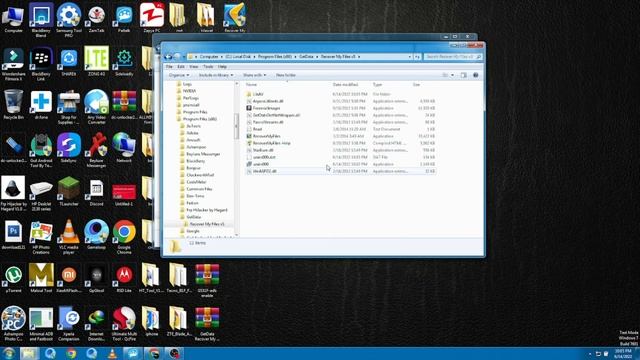Select the GetData Recover My archive on desktop

click(207, 324)
